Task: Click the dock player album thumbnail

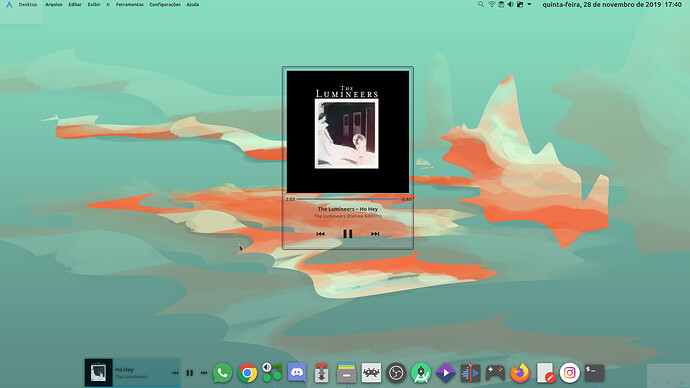Action: (99, 373)
